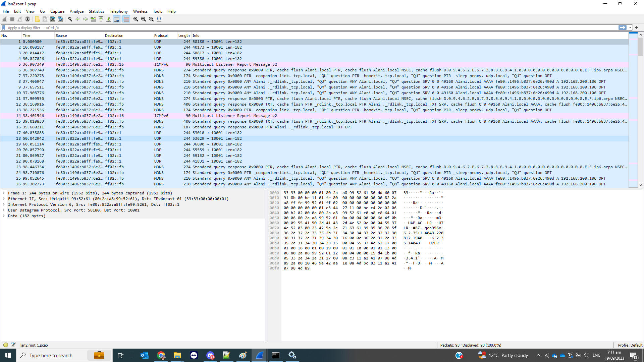Click the display filter input field
The image size is (644, 362).
[302, 28]
